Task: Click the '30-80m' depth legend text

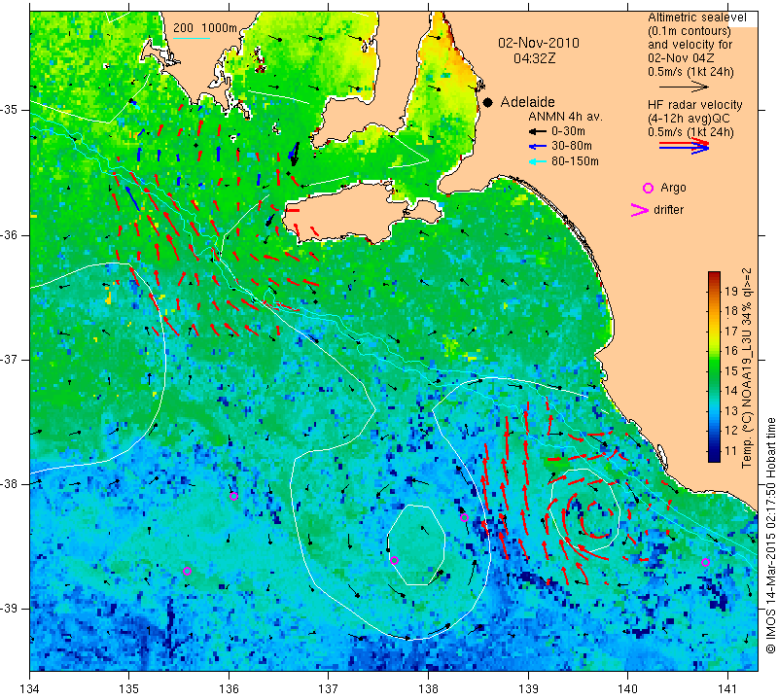Action: pyautogui.click(x=572, y=147)
